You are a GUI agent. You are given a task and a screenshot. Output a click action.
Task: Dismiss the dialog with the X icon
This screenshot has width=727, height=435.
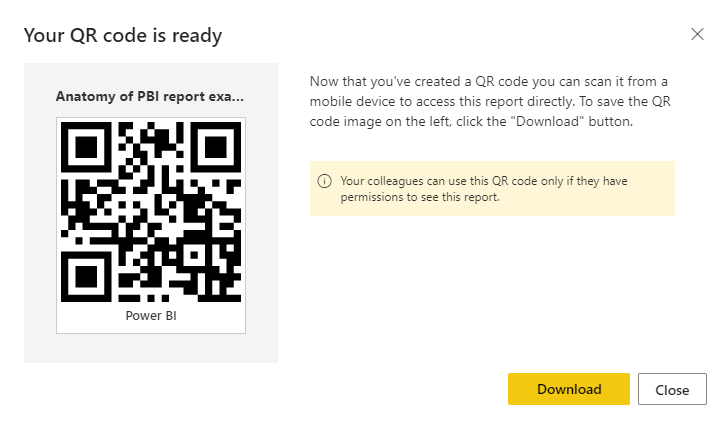click(x=697, y=34)
